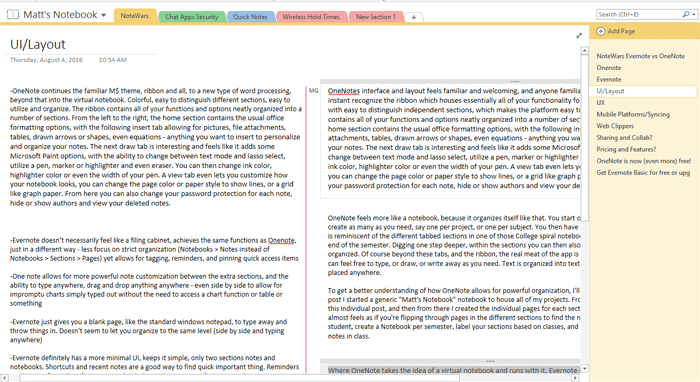Click into the Search box
The image size is (700, 382).
coord(638,15)
